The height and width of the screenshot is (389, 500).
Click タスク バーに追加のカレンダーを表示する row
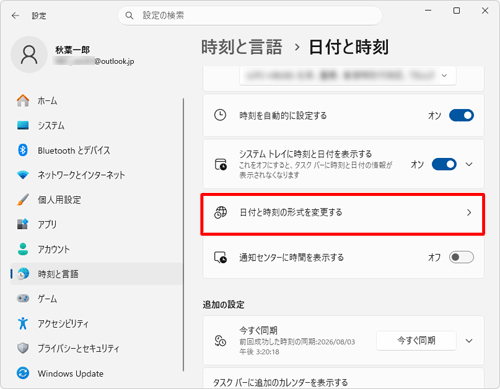(x=343, y=379)
